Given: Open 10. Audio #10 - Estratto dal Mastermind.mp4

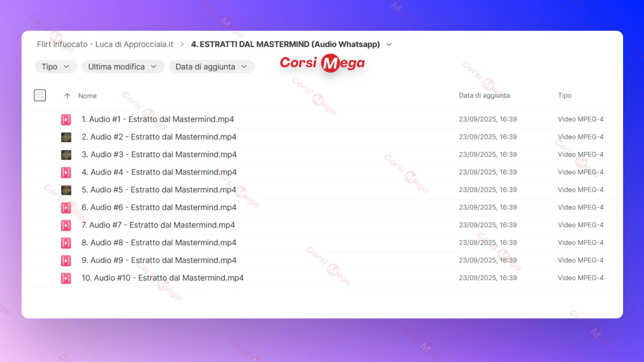Looking at the screenshot, I should [x=162, y=278].
